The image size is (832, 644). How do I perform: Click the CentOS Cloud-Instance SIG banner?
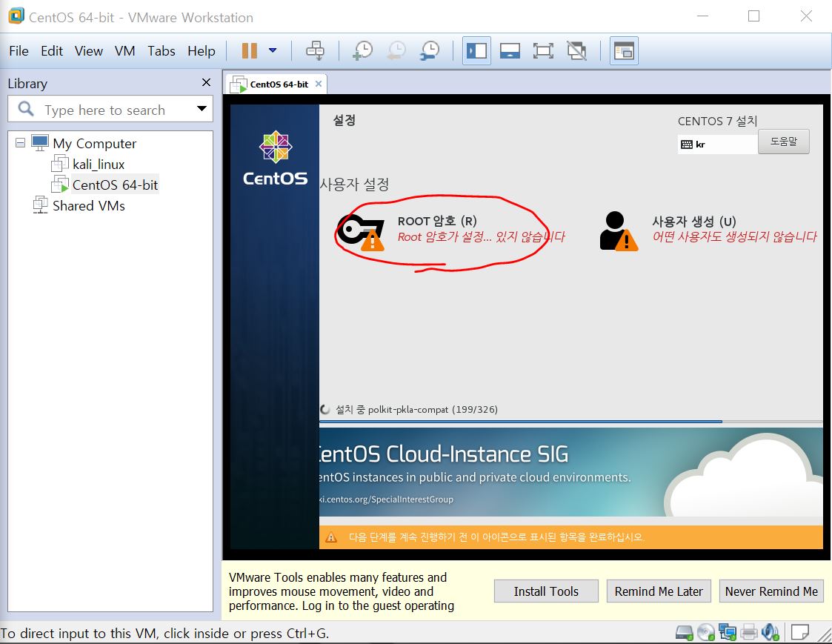pyautogui.click(x=571, y=472)
